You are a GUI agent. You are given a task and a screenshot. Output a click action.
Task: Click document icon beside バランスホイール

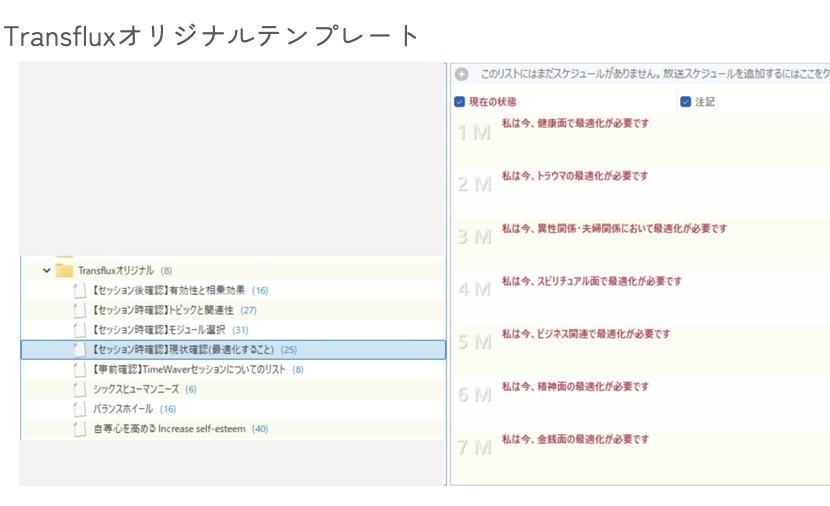click(x=79, y=409)
